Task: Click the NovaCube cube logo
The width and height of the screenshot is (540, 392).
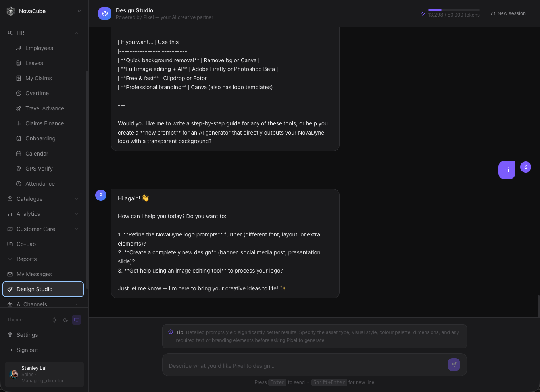Action: point(11,11)
